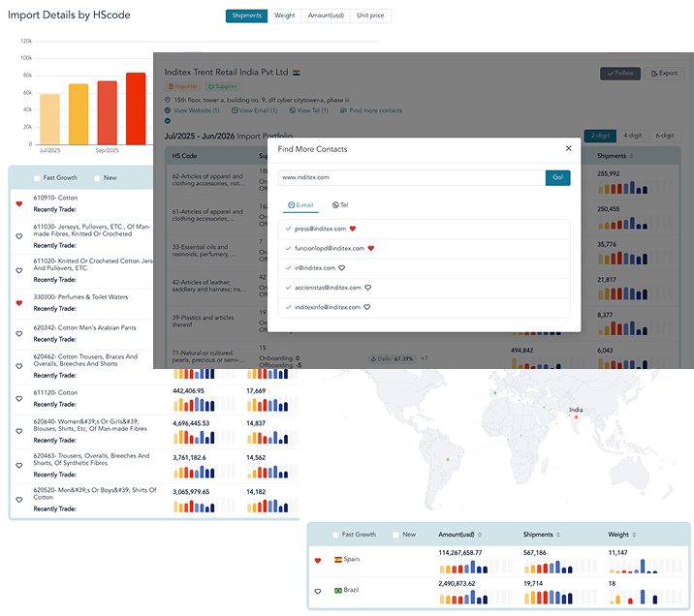The height and width of the screenshot is (616, 694).
Task: Click the heart next to ir@inditex.com
Action: pos(342,268)
